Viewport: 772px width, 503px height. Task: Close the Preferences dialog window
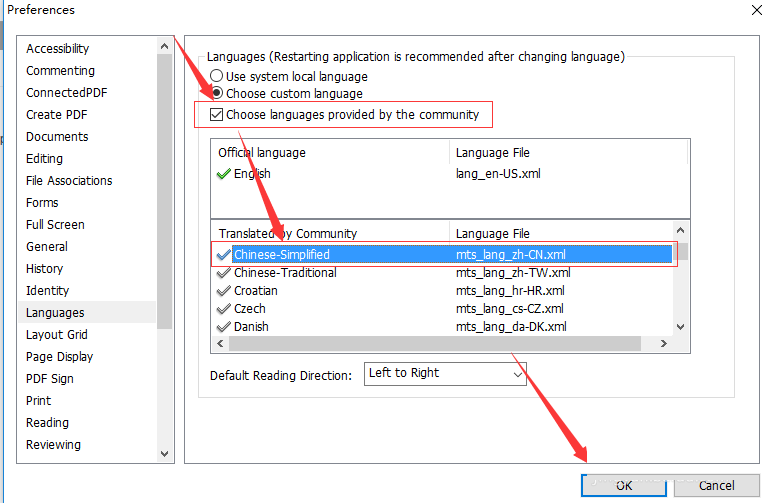752,10
